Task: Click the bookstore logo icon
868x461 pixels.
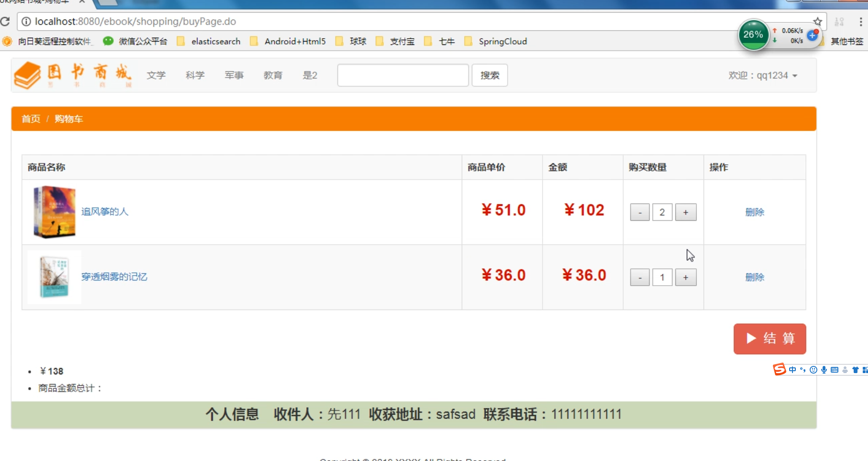Action: 28,75
